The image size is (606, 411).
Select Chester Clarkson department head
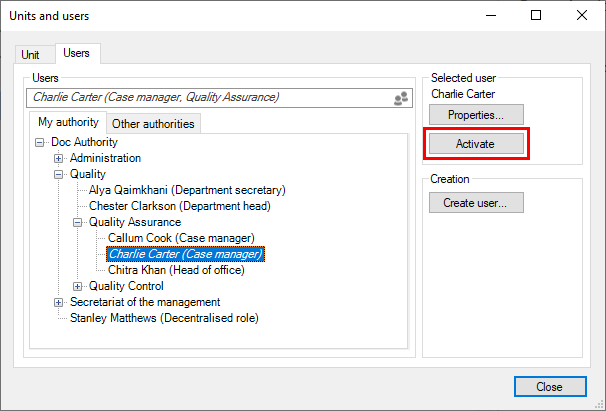coord(179,206)
